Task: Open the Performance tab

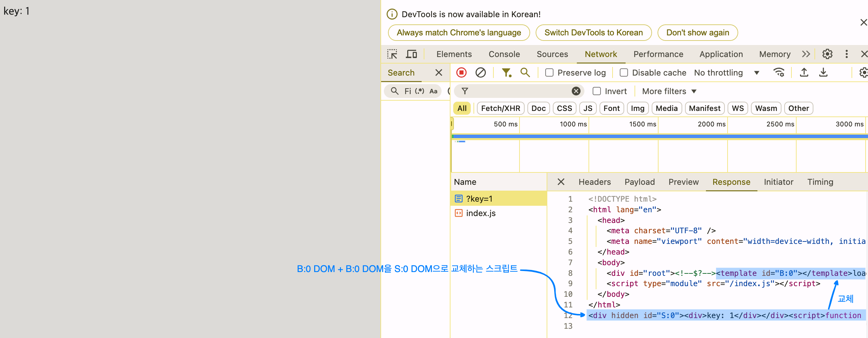Action: pos(658,54)
